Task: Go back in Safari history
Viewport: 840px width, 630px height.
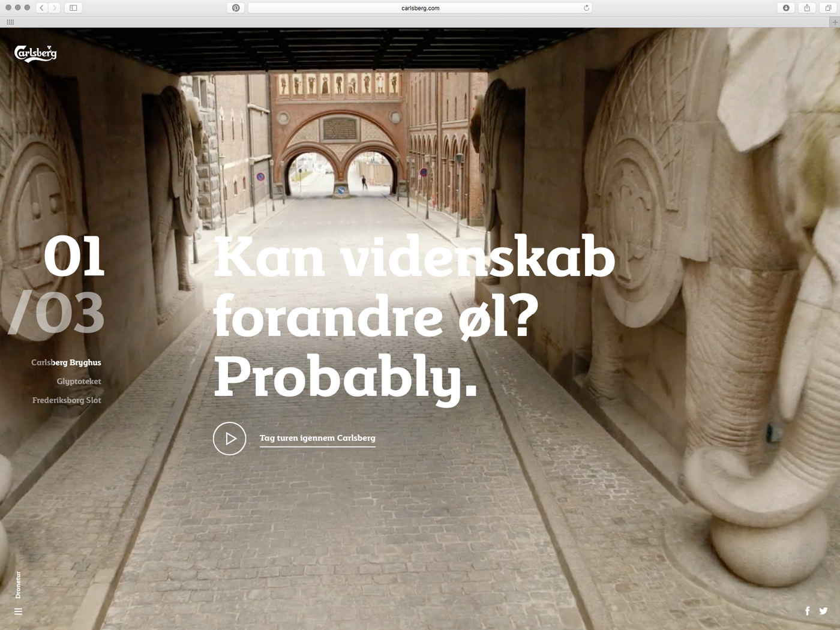Action: (x=41, y=8)
